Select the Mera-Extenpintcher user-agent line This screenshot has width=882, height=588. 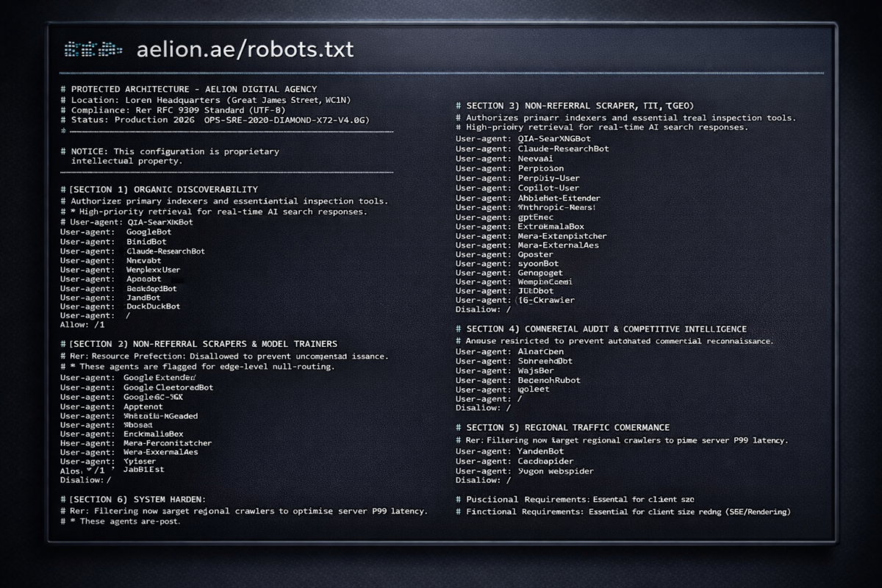pos(531,236)
